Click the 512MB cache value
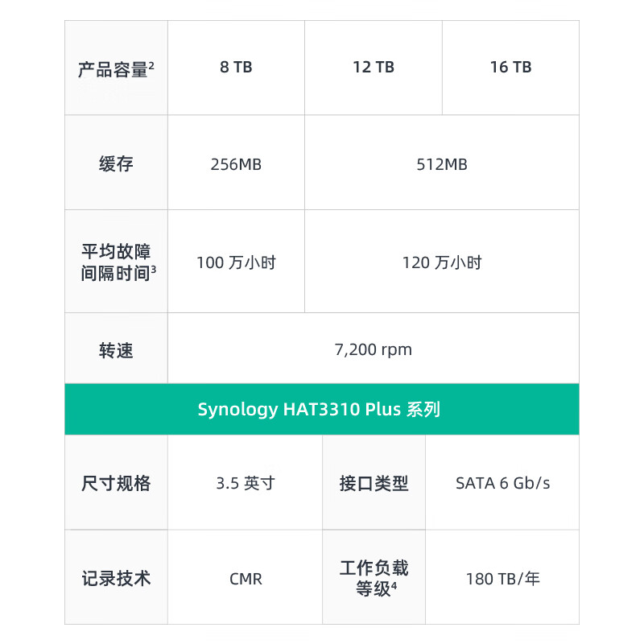This screenshot has width=644, height=644. click(442, 164)
